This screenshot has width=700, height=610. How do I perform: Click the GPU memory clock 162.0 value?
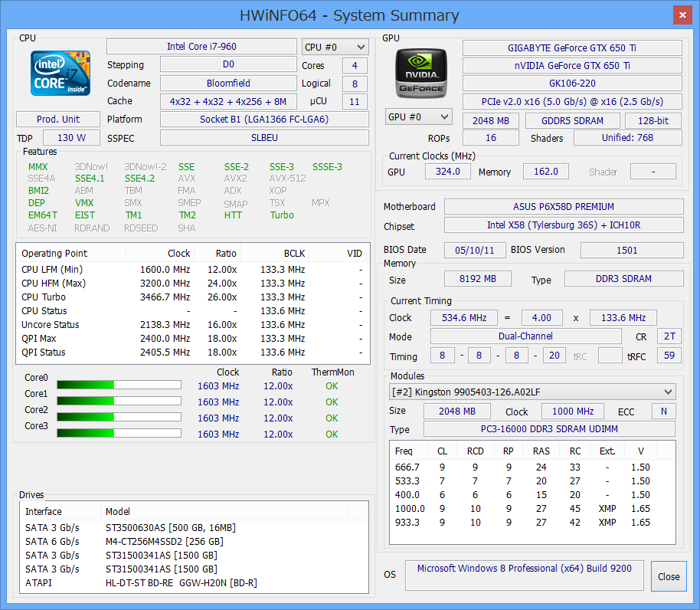click(545, 172)
